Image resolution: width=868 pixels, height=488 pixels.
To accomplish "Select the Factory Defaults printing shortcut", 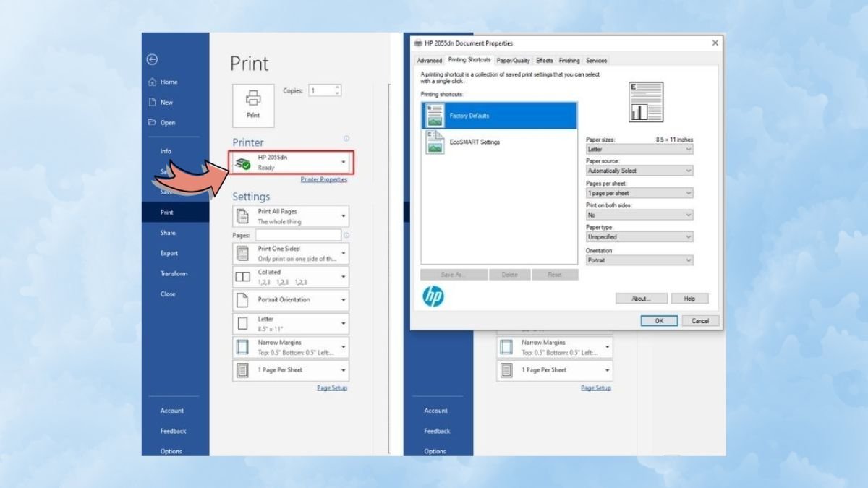I will click(498, 116).
